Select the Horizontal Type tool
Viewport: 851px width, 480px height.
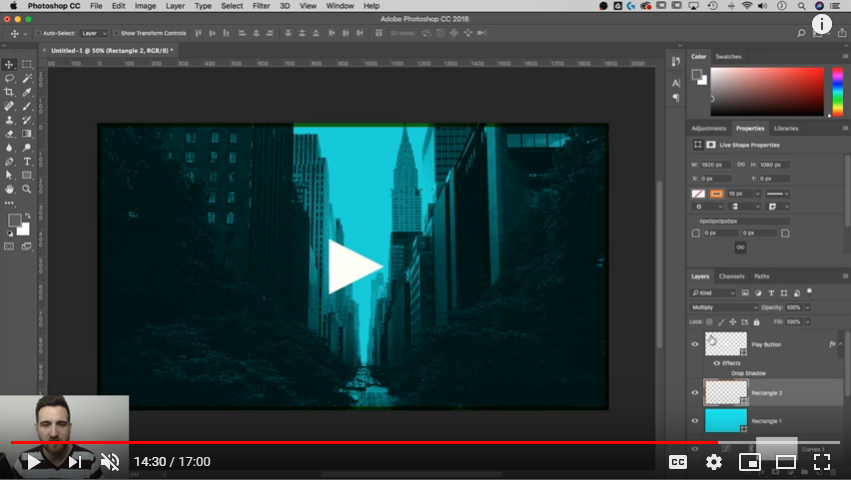pyautogui.click(x=27, y=161)
